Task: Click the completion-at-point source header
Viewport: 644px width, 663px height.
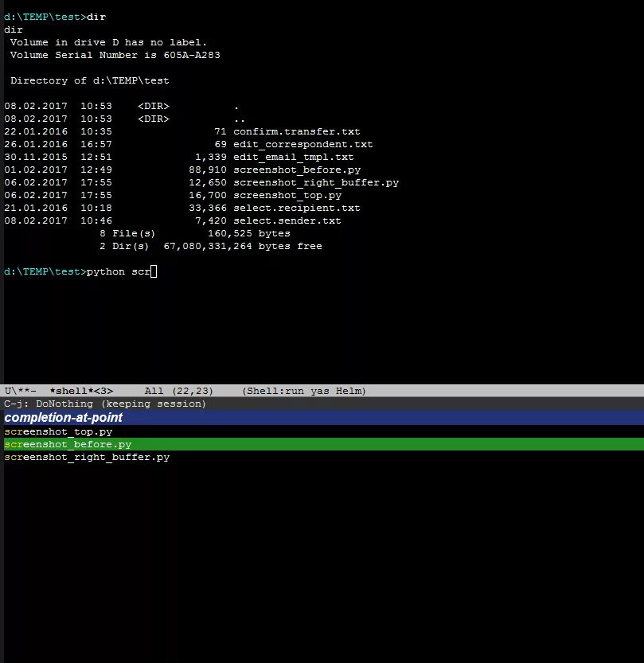Action: [x=324, y=418]
